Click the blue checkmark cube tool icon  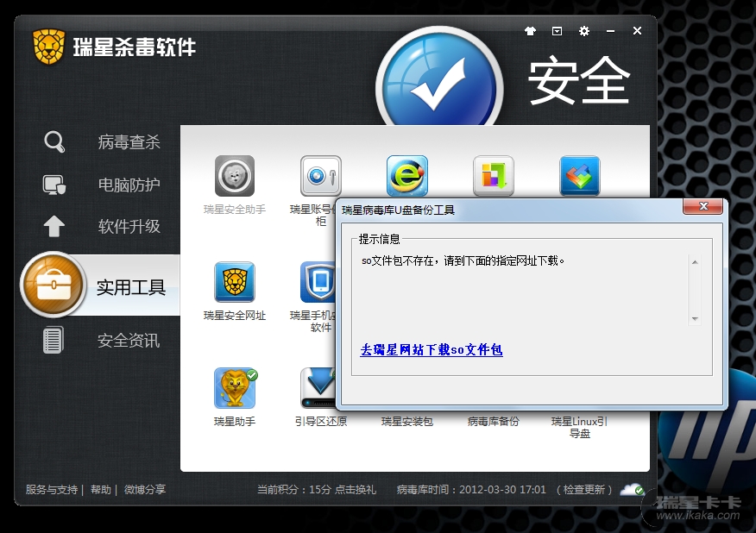pyautogui.click(x=580, y=176)
